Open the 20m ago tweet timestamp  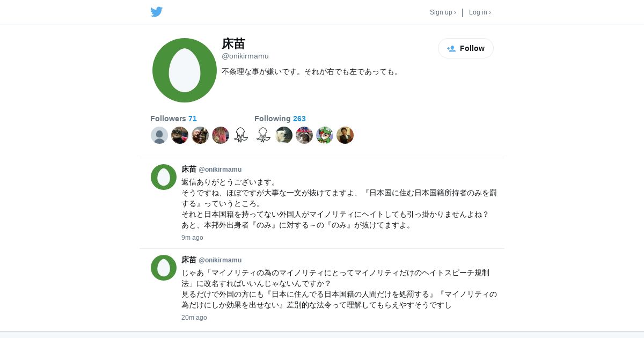point(194,318)
